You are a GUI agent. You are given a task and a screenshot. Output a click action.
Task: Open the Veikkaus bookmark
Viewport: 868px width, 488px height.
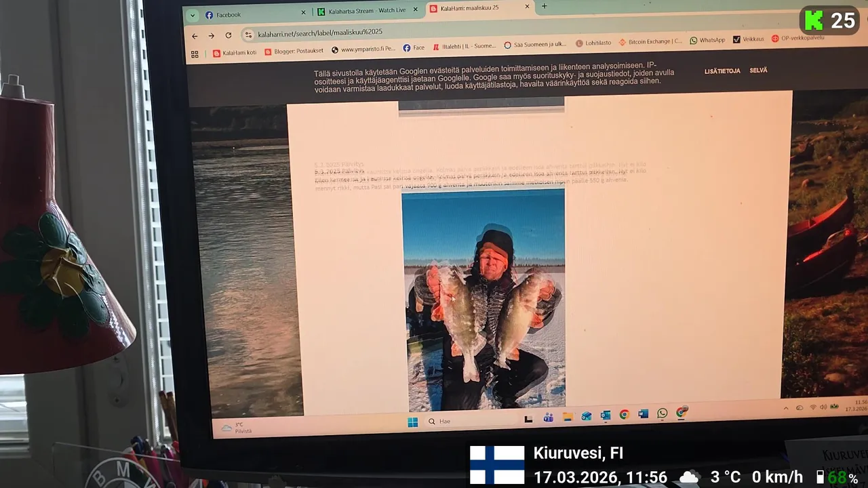coord(748,39)
